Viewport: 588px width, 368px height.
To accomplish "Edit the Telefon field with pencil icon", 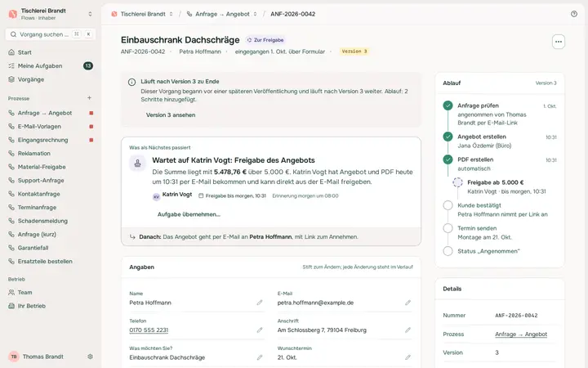I will tap(260, 330).
